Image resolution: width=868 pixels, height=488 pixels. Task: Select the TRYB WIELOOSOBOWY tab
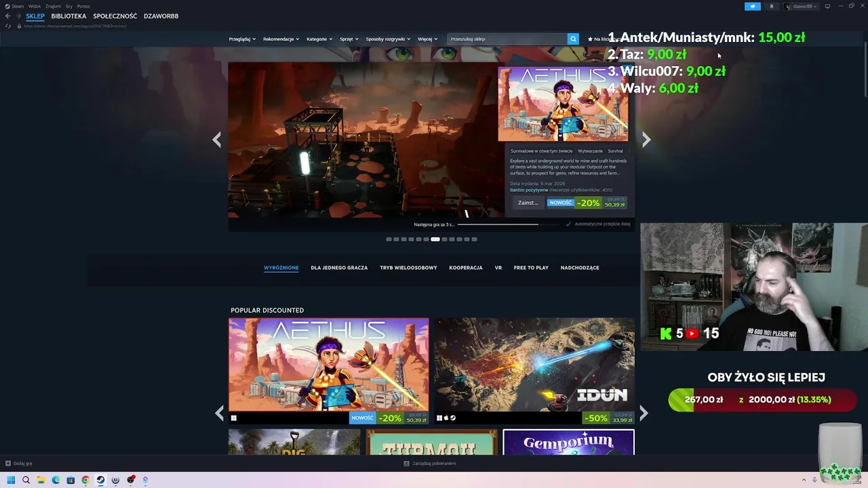point(408,268)
